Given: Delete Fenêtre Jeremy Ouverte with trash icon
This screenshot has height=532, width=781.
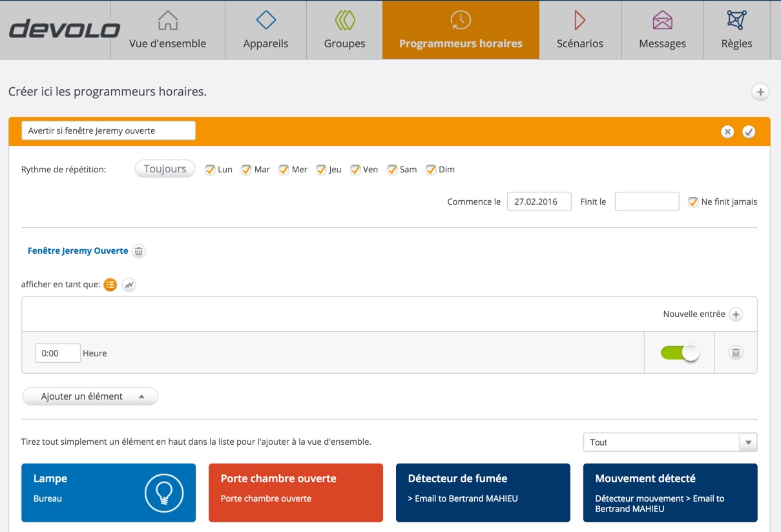Looking at the screenshot, I should [139, 251].
